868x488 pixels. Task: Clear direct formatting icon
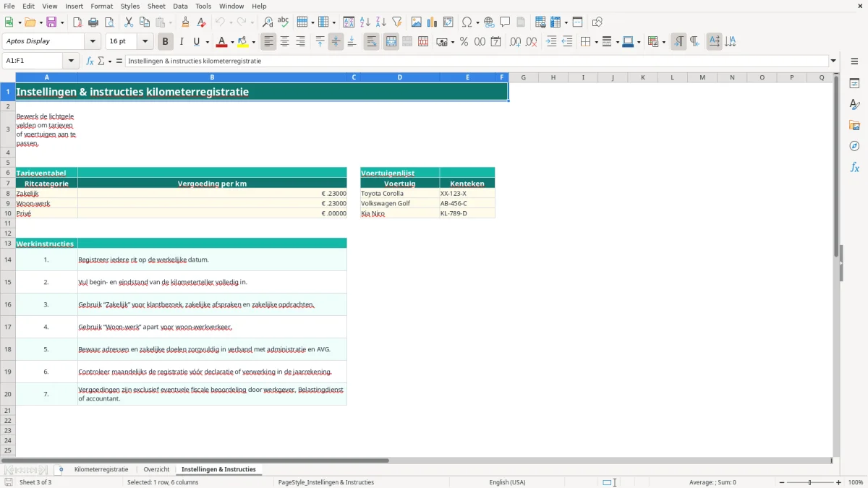coord(201,22)
